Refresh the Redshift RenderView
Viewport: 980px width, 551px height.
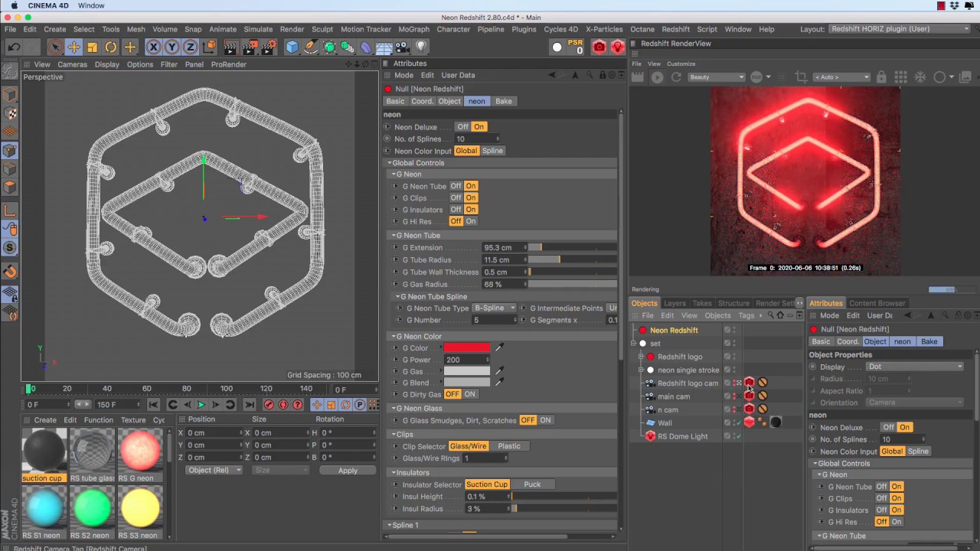click(676, 77)
